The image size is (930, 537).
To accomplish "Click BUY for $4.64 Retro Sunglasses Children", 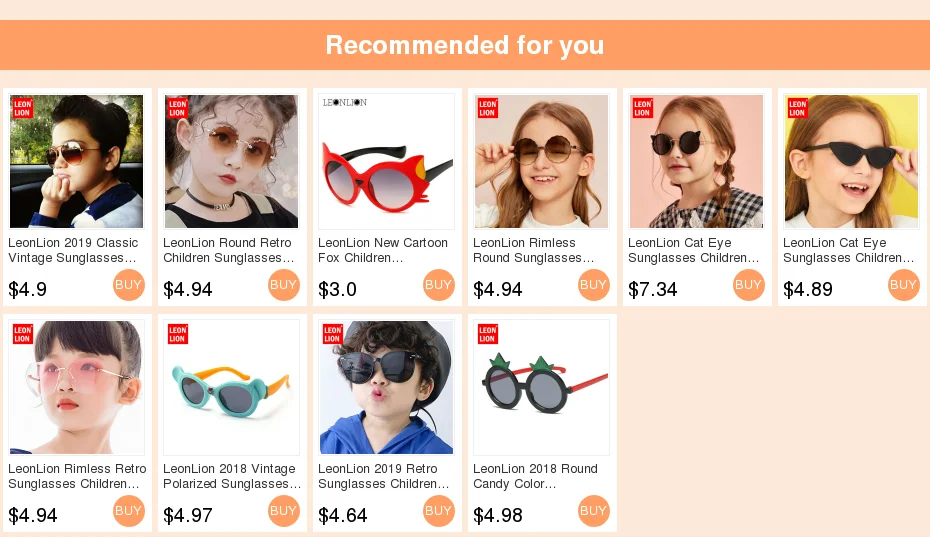I will click(439, 511).
